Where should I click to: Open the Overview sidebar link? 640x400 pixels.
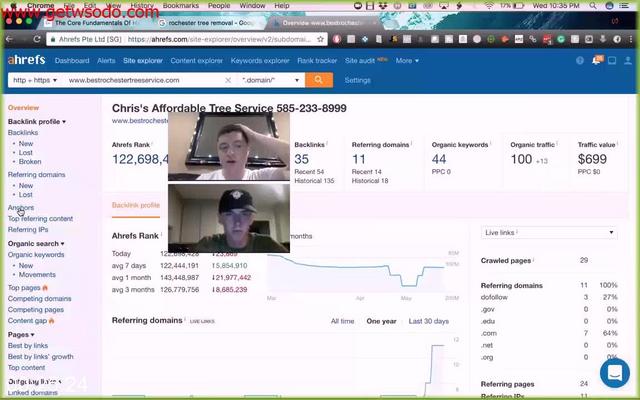(23, 108)
